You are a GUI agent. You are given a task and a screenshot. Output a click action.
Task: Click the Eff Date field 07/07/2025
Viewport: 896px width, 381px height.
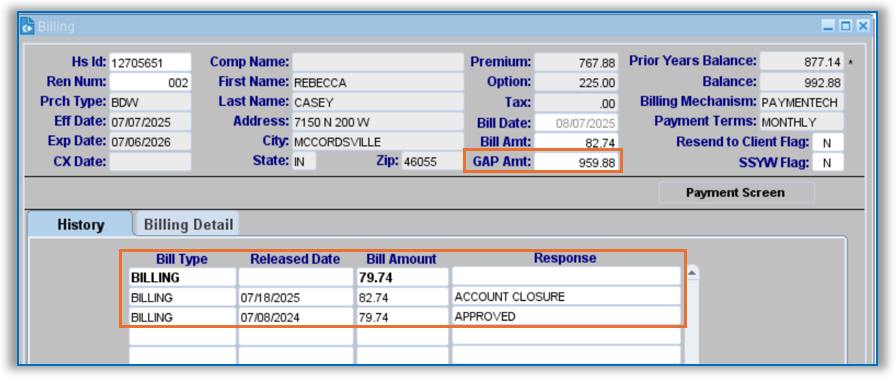click(150, 122)
